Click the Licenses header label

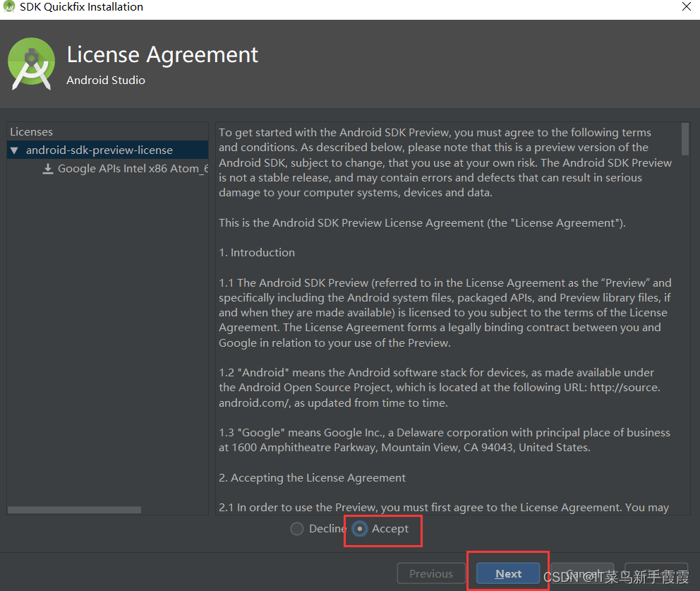(x=31, y=132)
